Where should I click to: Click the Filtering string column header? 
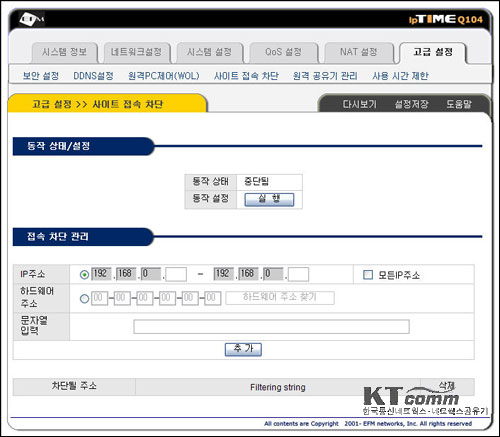[x=278, y=387]
